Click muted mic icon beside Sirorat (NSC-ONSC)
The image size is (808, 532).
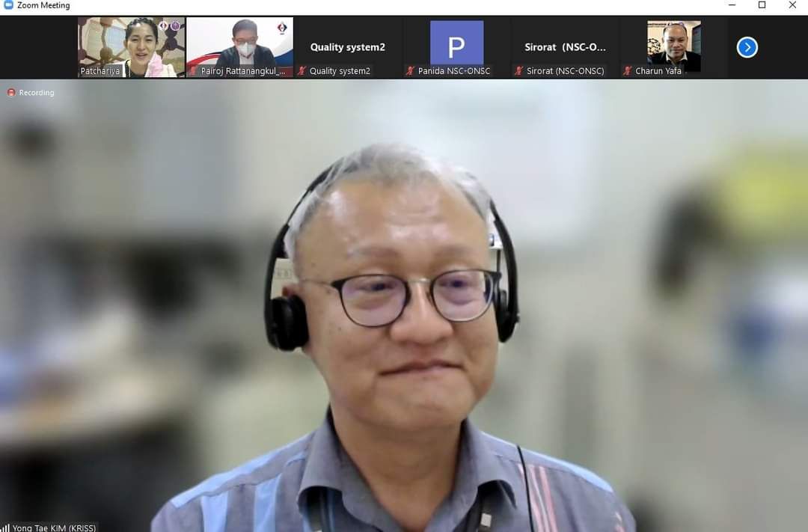pyautogui.click(x=518, y=71)
